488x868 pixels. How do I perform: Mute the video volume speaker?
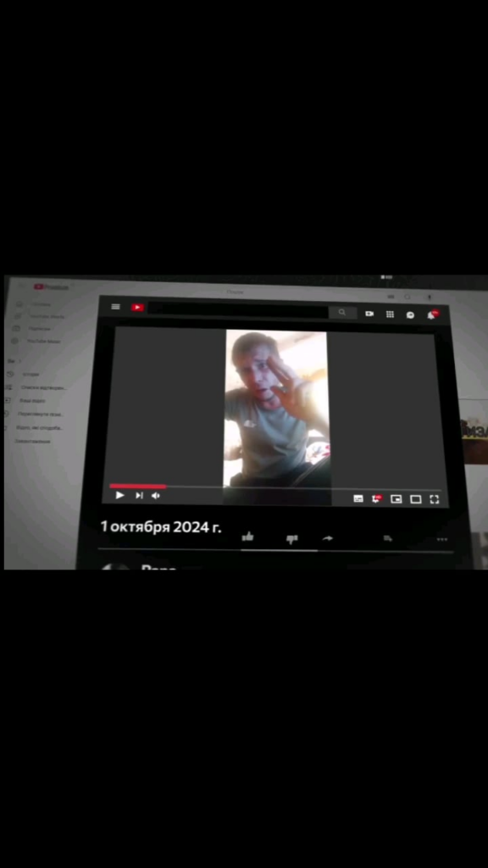(x=156, y=495)
